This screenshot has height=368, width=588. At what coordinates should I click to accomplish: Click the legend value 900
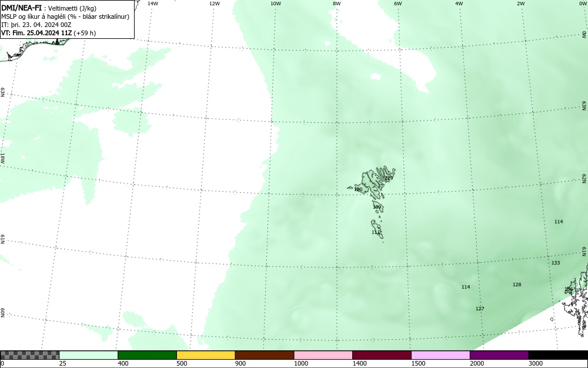point(240,363)
